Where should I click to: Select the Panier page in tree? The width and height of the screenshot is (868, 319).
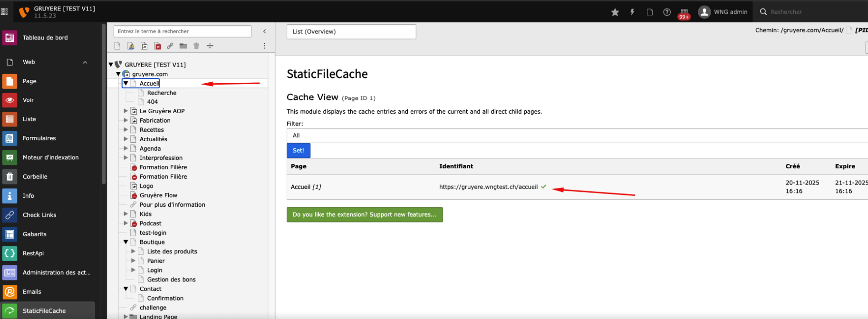[156, 261]
